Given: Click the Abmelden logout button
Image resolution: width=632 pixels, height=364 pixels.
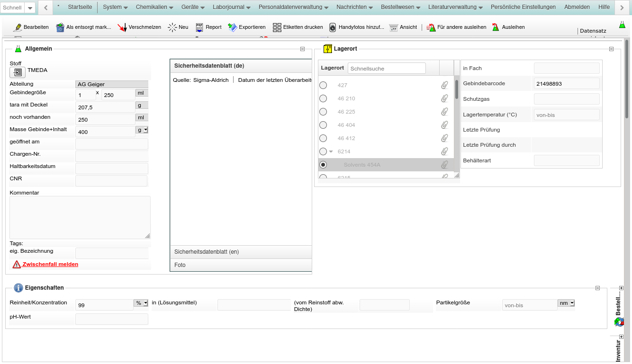Looking at the screenshot, I should (577, 7).
